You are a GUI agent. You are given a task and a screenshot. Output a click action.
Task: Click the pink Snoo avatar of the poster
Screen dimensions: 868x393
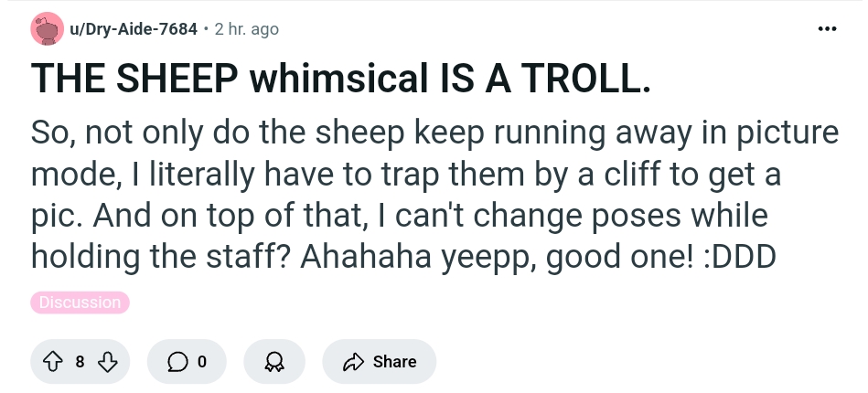point(47,28)
